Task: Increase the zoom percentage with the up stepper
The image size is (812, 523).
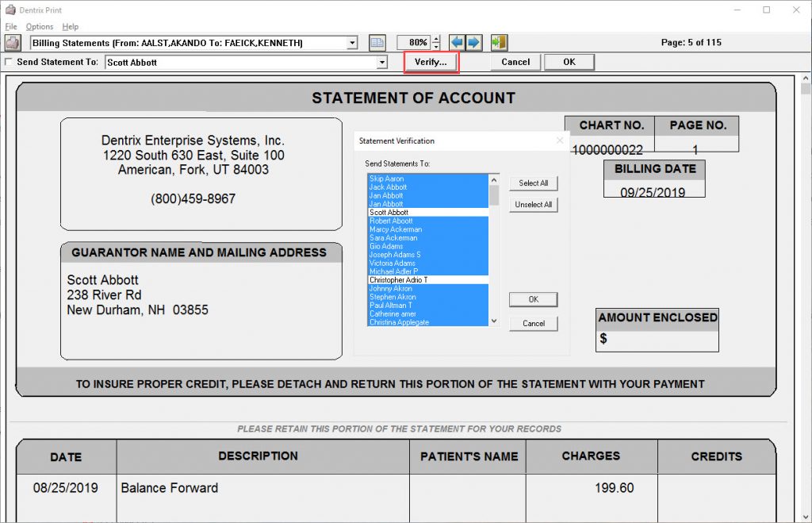Action: [435, 38]
